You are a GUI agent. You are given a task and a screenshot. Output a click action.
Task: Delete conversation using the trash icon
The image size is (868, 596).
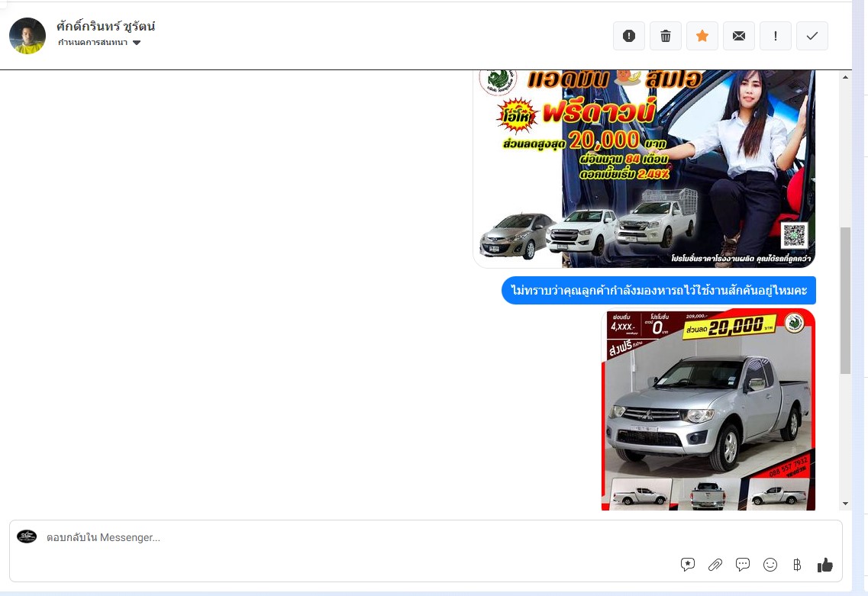tap(666, 36)
